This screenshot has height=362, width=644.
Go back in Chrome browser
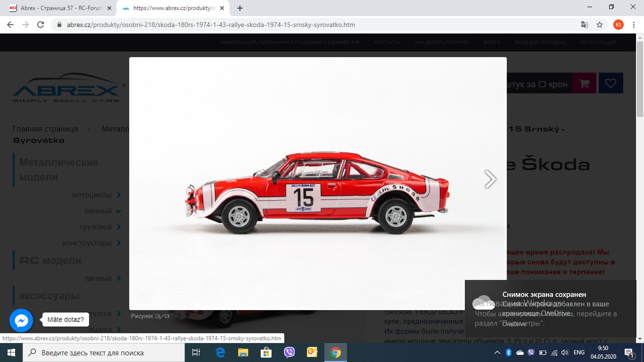point(10,25)
